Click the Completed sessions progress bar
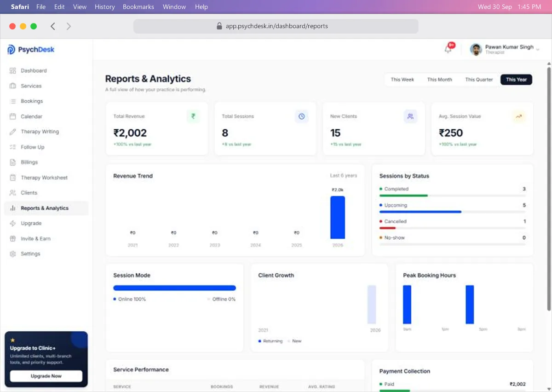552x392 pixels. (453, 196)
